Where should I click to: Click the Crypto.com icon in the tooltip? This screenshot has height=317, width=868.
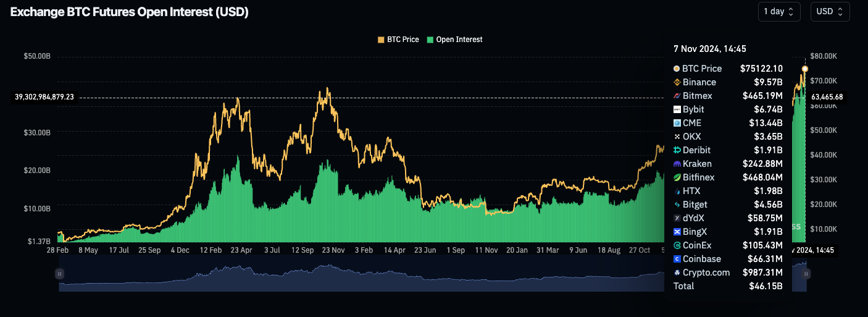tap(677, 273)
